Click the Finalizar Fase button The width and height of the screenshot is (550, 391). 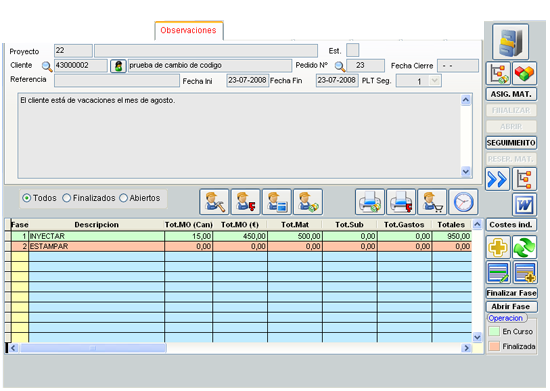511,293
